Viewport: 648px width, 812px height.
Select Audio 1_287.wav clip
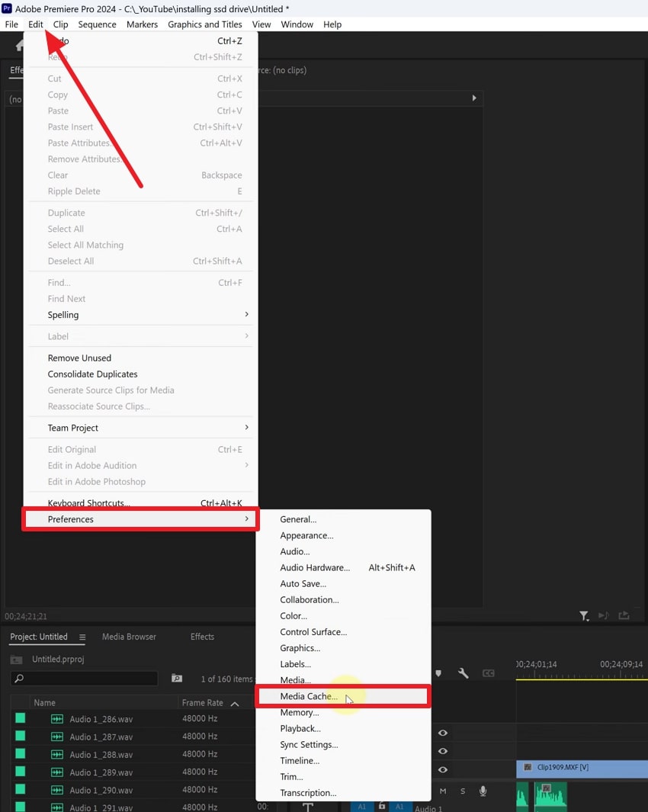click(x=101, y=737)
